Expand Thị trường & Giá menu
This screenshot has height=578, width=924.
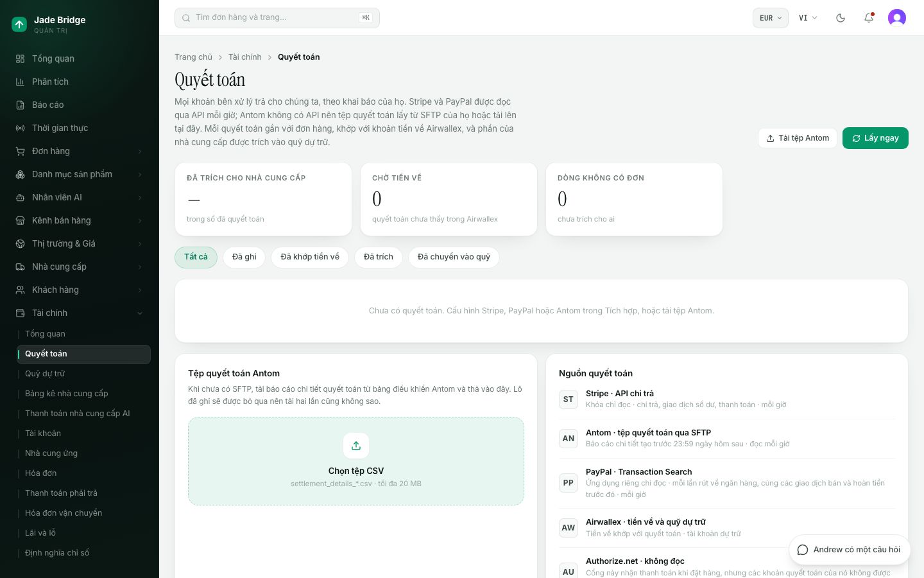pos(80,243)
